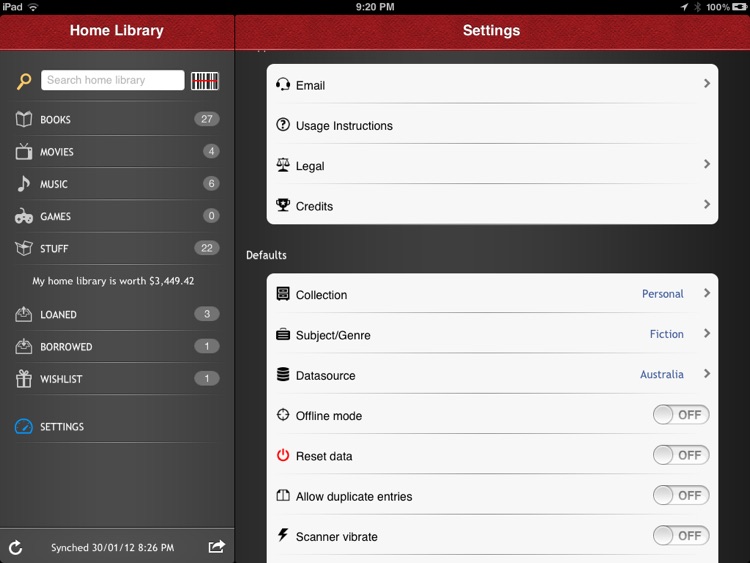The width and height of the screenshot is (750, 563).
Task: Click the Search home library field
Action: [112, 80]
